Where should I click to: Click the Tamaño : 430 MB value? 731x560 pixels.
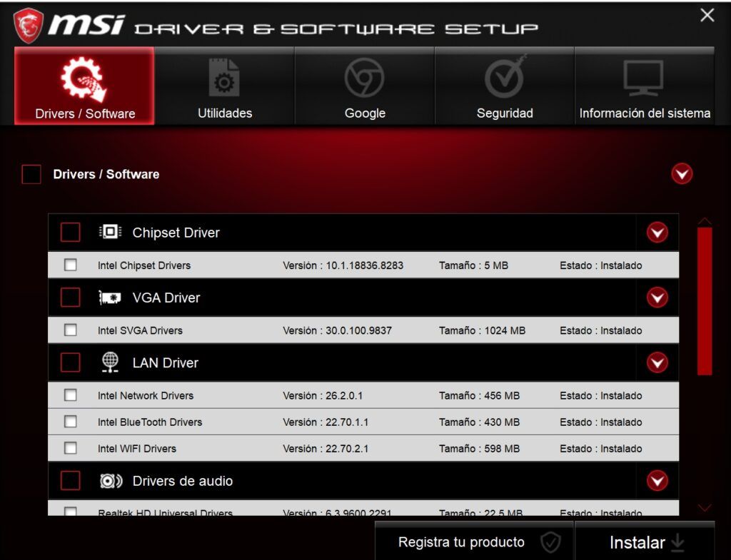[x=479, y=422]
